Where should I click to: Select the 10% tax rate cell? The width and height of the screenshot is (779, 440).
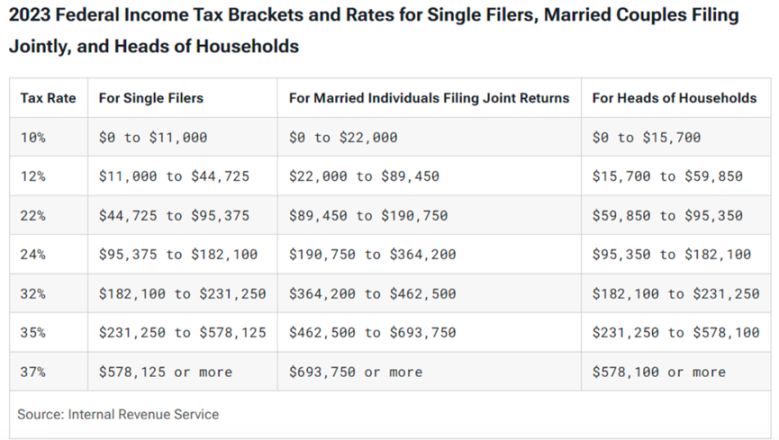pyautogui.click(x=33, y=138)
